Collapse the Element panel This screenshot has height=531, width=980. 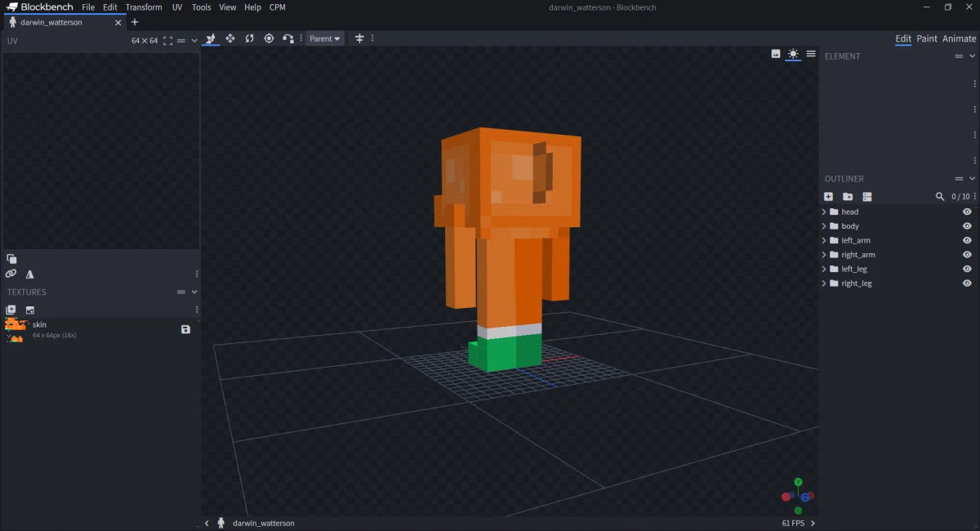click(x=972, y=56)
